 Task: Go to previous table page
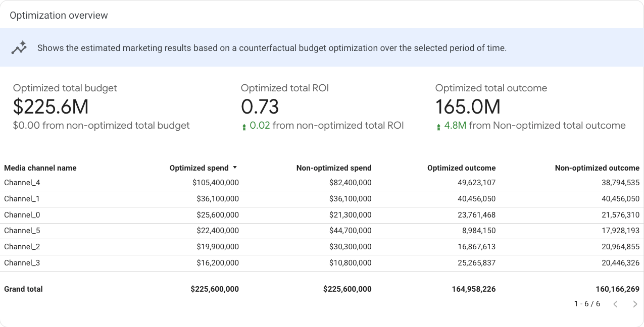point(615,304)
